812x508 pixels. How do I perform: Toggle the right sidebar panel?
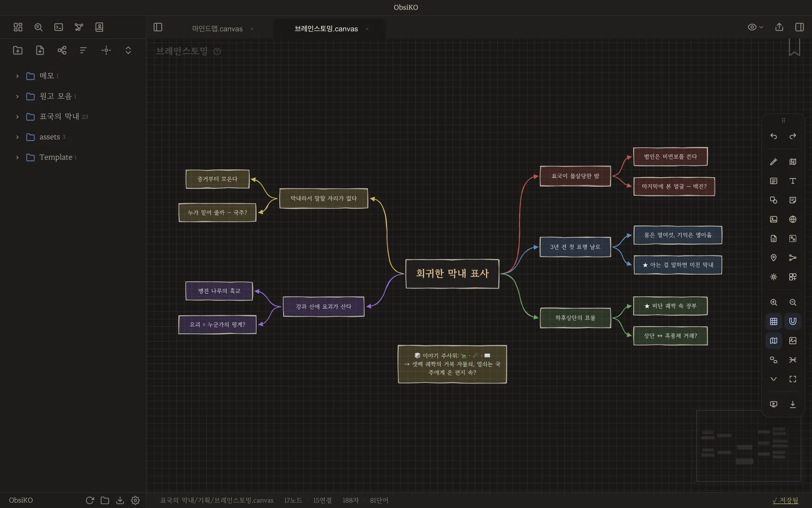[799, 27]
